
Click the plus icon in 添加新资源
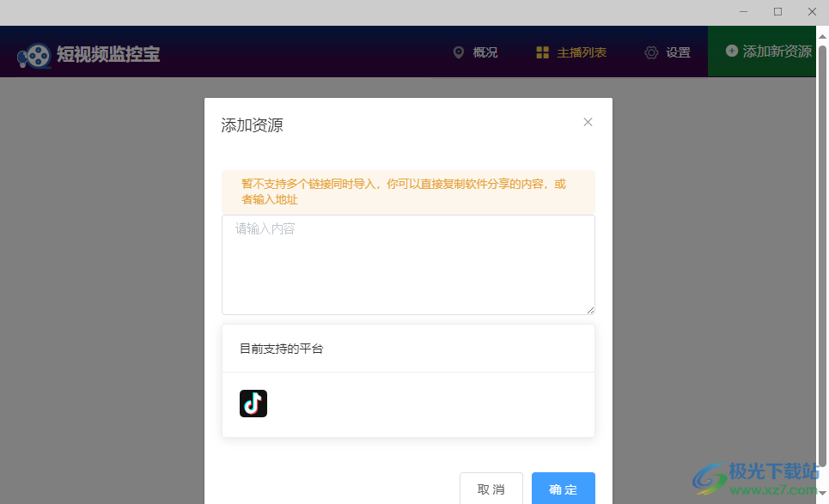732,51
